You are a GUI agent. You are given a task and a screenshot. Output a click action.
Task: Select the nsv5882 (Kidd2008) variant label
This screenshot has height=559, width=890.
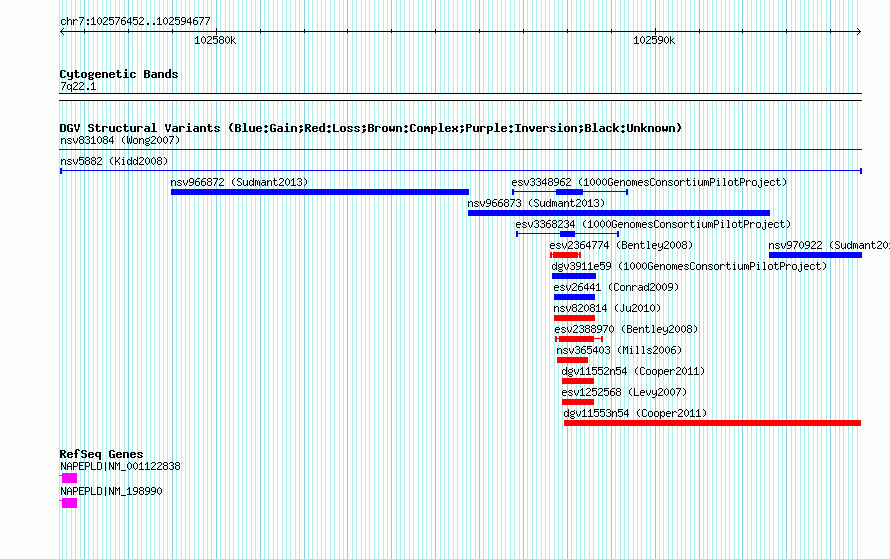coord(114,161)
